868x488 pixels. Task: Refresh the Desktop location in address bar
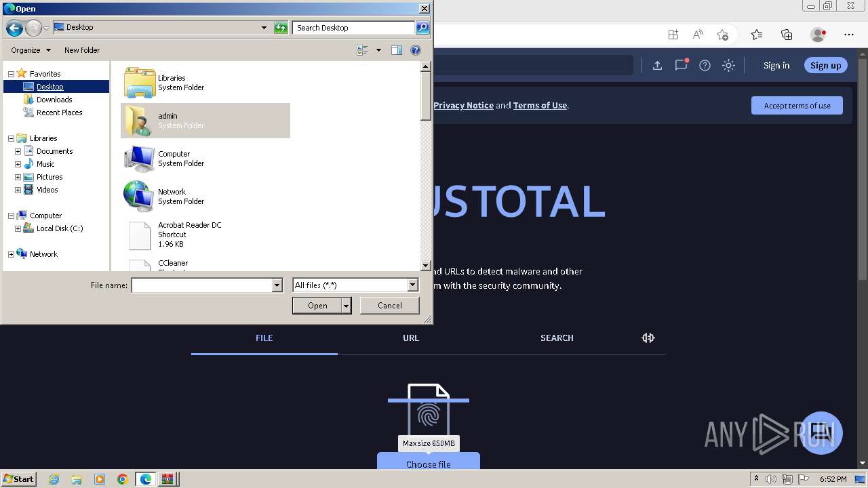281,28
